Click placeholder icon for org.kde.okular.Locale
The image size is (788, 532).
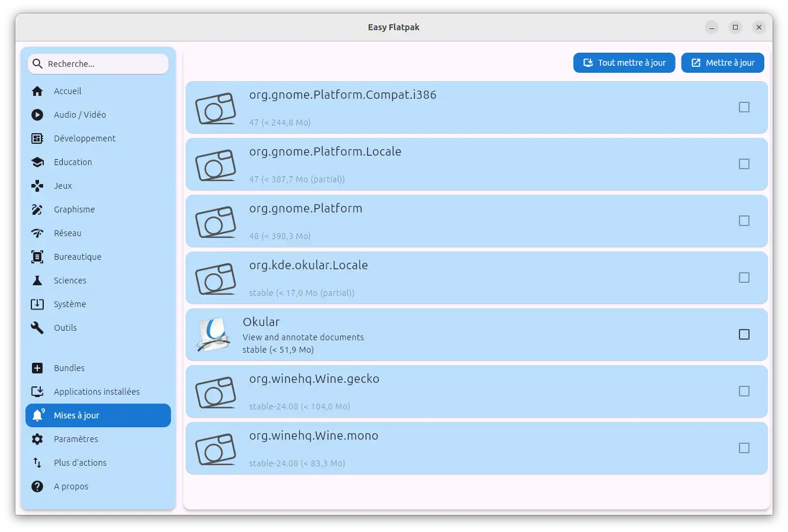215,278
